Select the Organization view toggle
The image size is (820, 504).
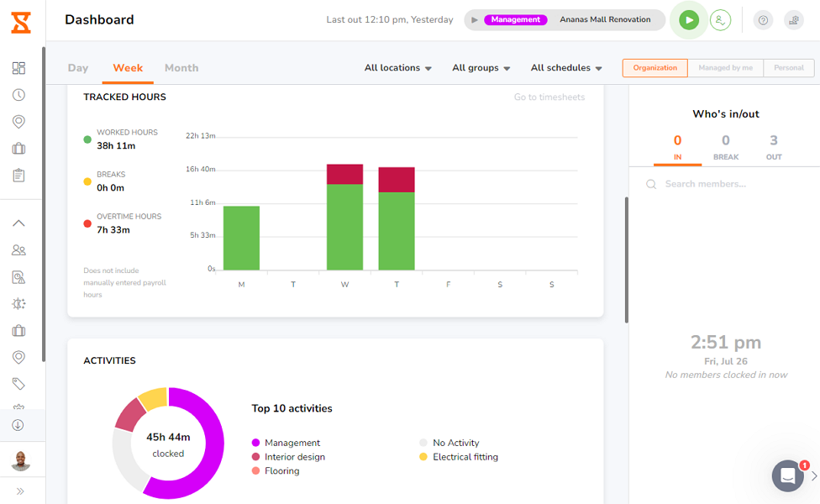click(x=654, y=68)
